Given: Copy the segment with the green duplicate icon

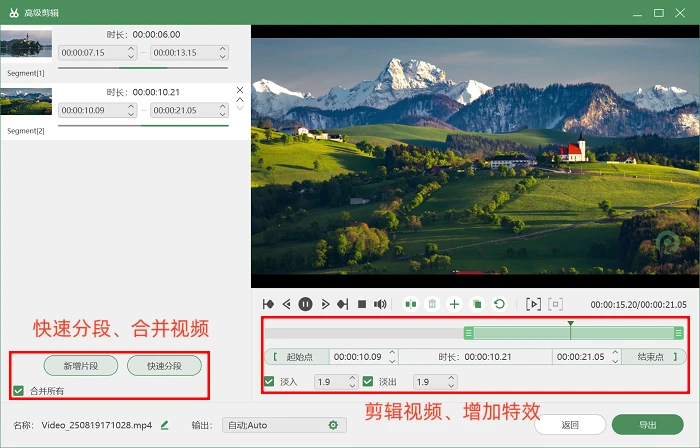Looking at the screenshot, I should pos(477,304).
